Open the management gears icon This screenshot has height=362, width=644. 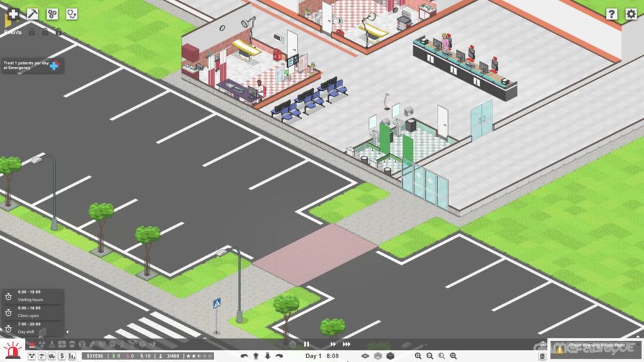click(52, 14)
